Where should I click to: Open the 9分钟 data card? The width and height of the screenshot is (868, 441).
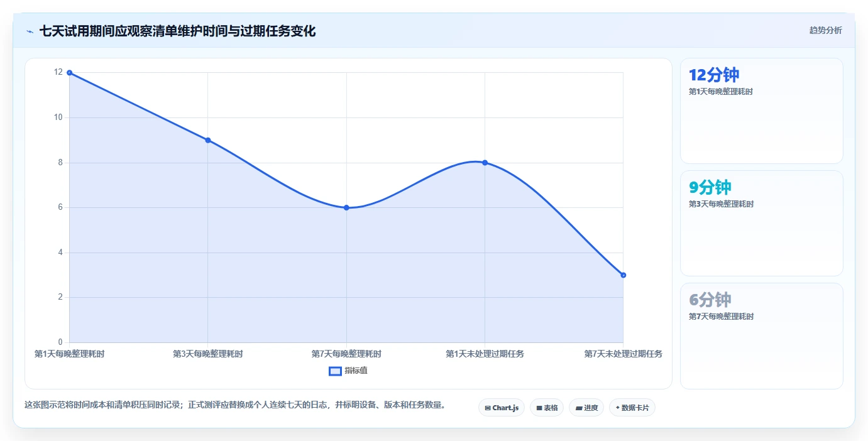coord(761,224)
